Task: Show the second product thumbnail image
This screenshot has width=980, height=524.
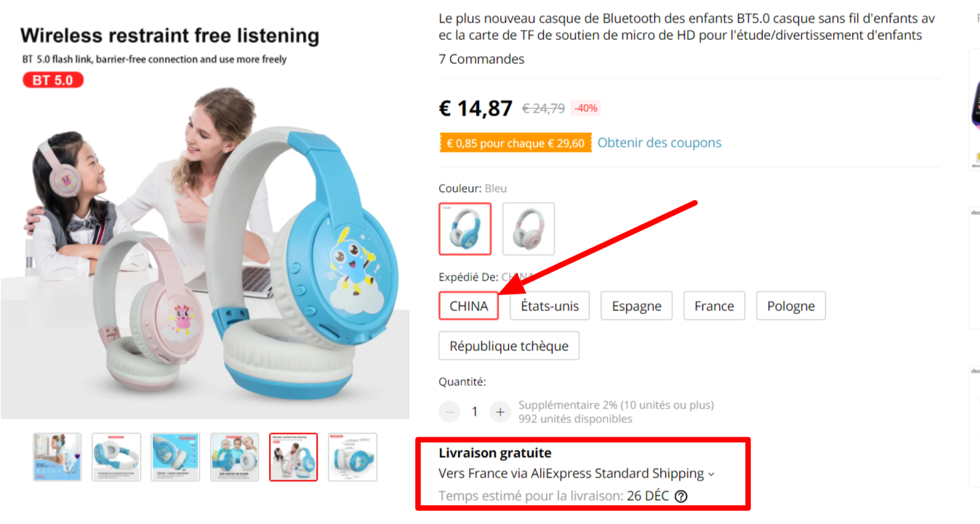Action: click(x=116, y=457)
